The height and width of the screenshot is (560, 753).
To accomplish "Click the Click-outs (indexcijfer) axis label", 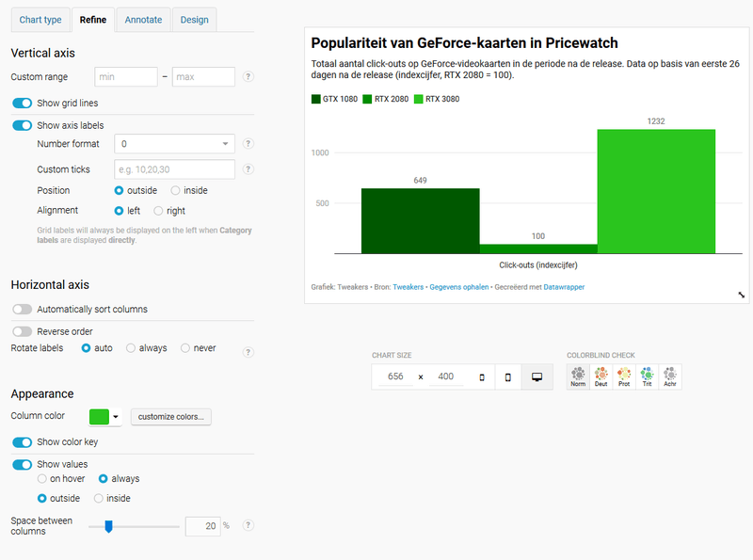I will [538, 265].
